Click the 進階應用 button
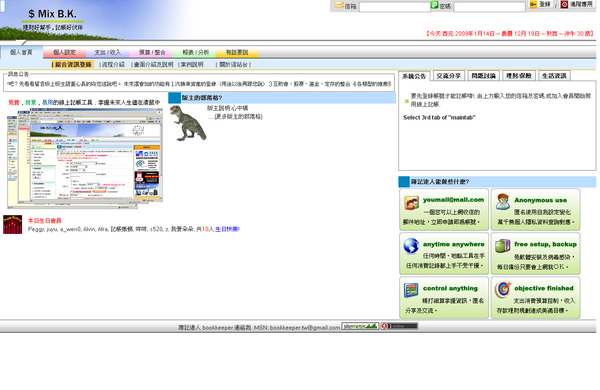Screen dimensions: 600x390 [577, 4]
